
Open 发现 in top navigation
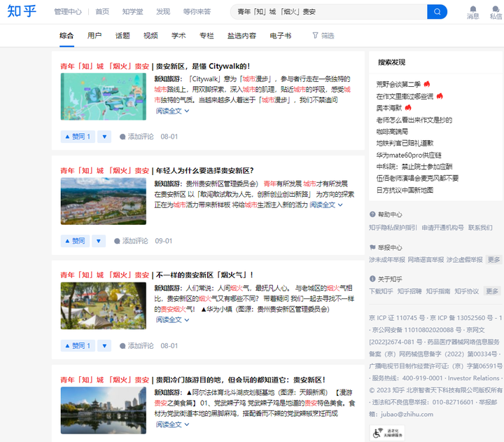163,12
